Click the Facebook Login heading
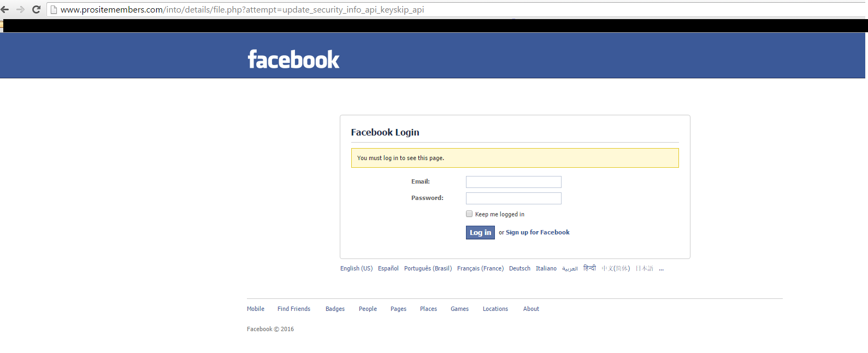This screenshot has height=353, width=868. pyautogui.click(x=385, y=132)
